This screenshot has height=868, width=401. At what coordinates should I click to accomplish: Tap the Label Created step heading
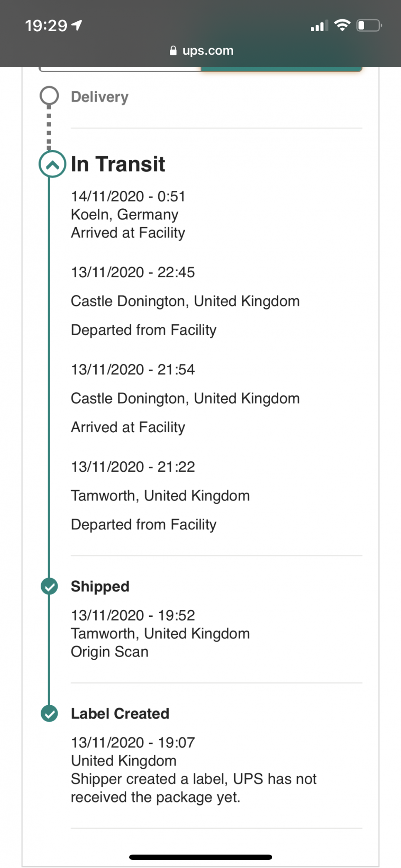(x=120, y=713)
